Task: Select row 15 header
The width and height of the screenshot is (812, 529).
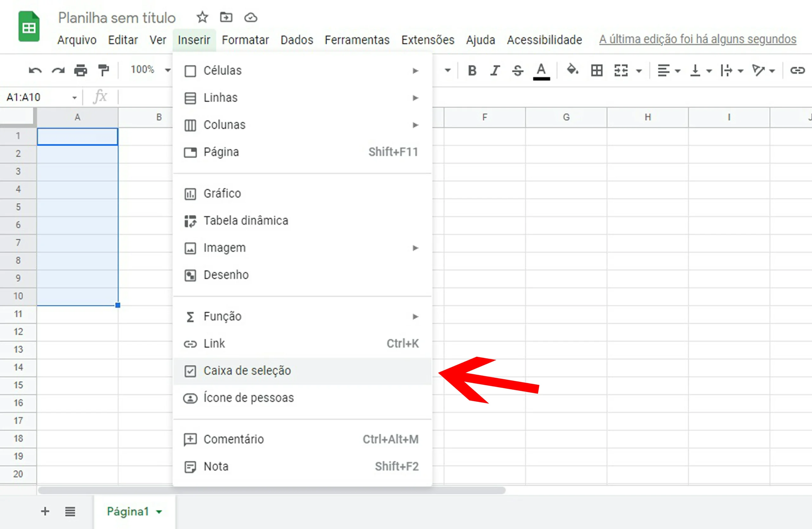Action: click(x=18, y=385)
